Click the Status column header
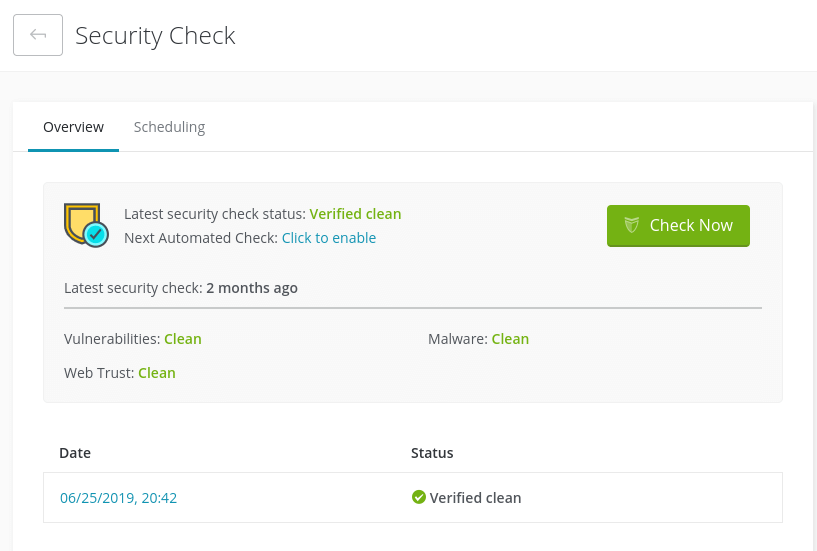 point(432,453)
